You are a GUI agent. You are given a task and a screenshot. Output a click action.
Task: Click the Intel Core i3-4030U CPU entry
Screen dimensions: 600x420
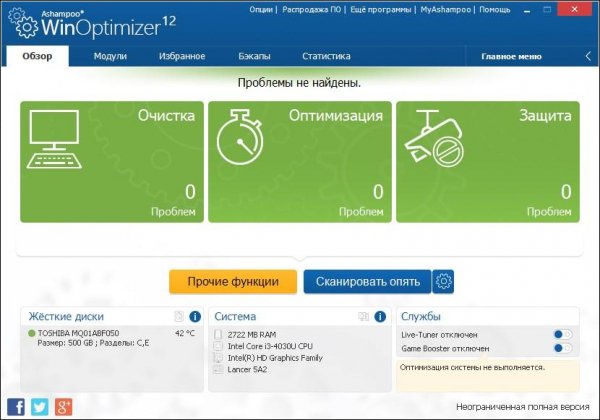pos(270,346)
